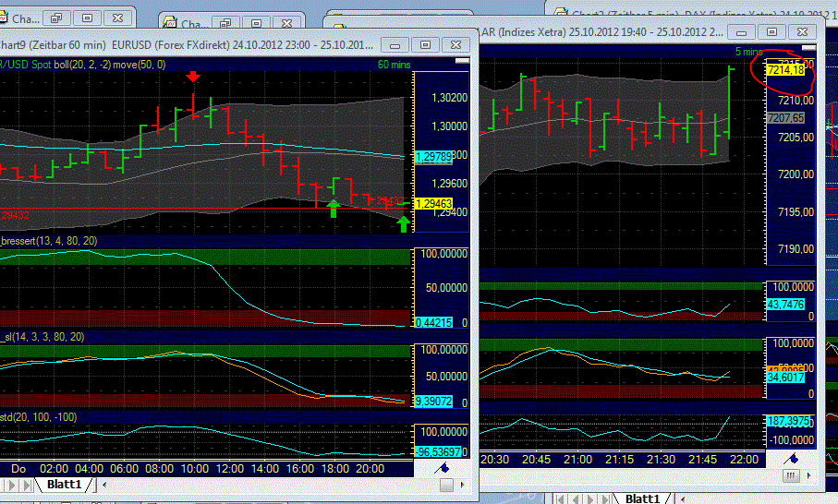Click the 0,44215 bressert value label
Viewport: 838px width, 504px height.
pos(433,322)
